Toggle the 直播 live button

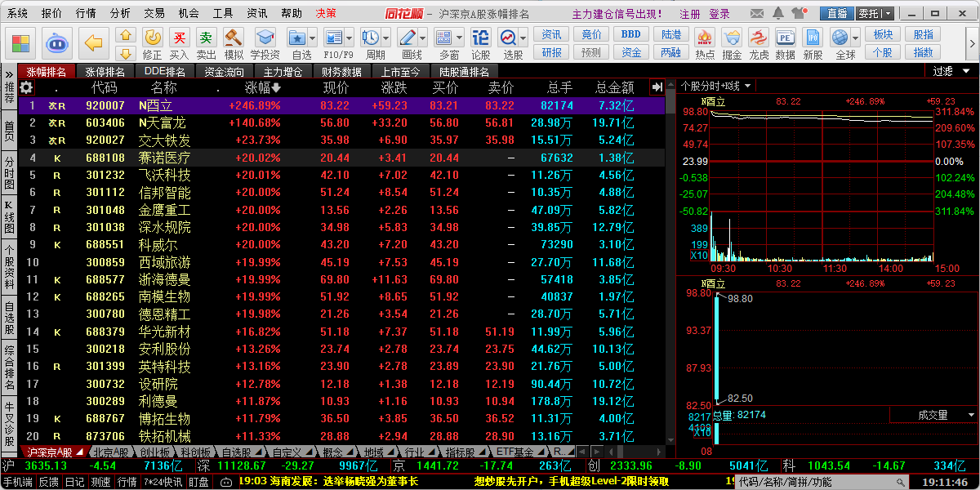pyautogui.click(x=836, y=13)
